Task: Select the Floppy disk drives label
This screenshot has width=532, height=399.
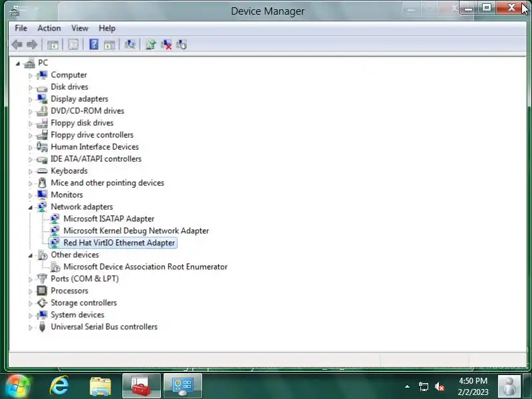Action: [x=82, y=123]
